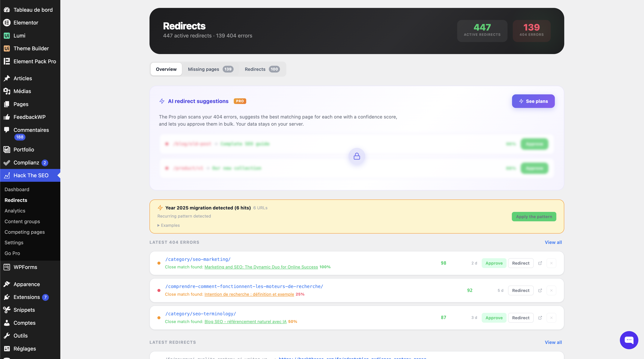The height and width of the screenshot is (359, 644).
Task: Click the WPForms icon
Action: [x=7, y=267]
